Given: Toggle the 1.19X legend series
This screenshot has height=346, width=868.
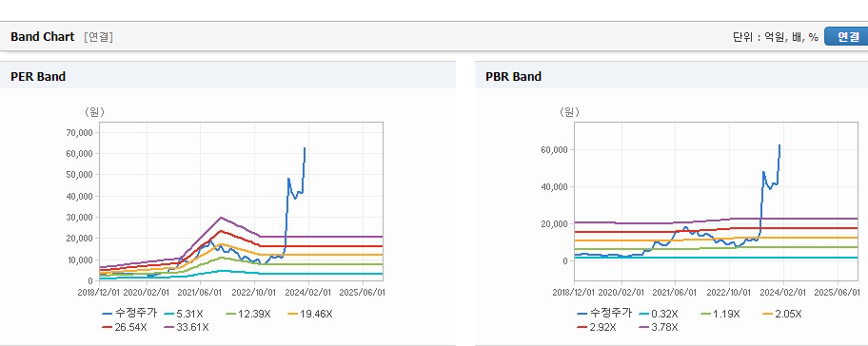Looking at the screenshot, I should point(720,314).
